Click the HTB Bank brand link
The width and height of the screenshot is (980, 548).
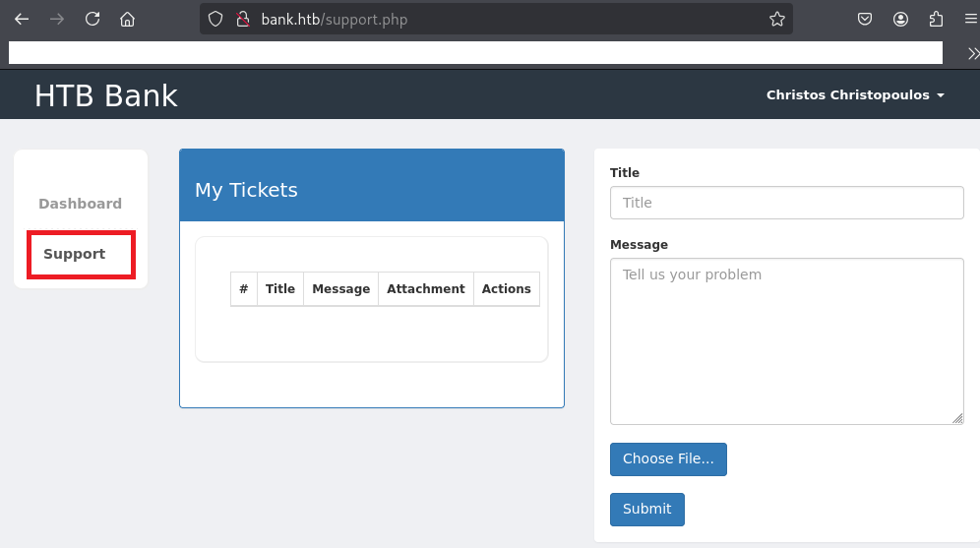[x=106, y=95]
